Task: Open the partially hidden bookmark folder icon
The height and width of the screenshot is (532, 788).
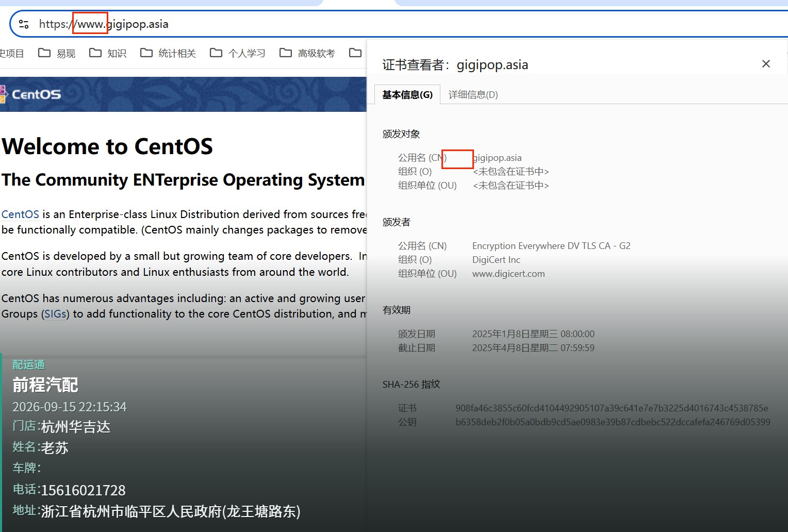Action: coord(355,53)
